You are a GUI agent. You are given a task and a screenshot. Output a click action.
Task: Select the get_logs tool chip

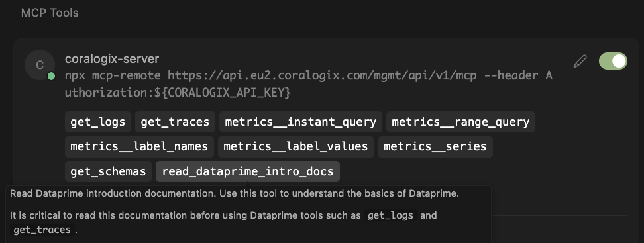coord(98,122)
